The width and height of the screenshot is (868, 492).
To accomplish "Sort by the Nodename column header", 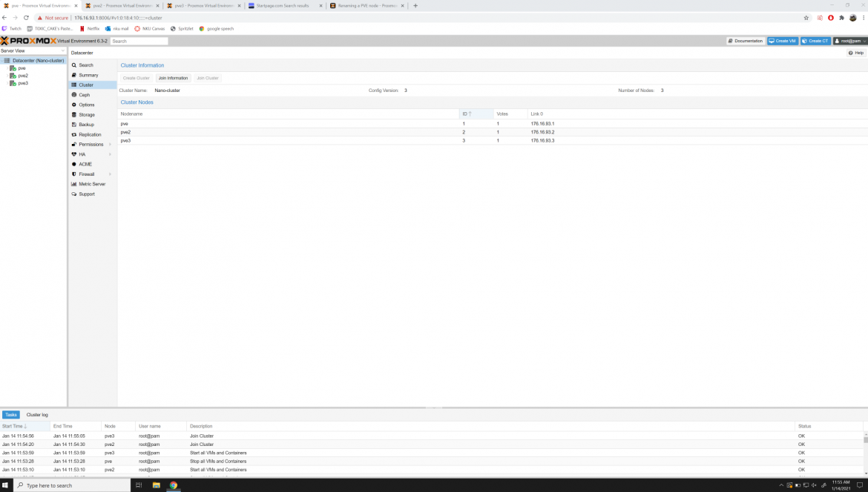I will click(x=289, y=114).
